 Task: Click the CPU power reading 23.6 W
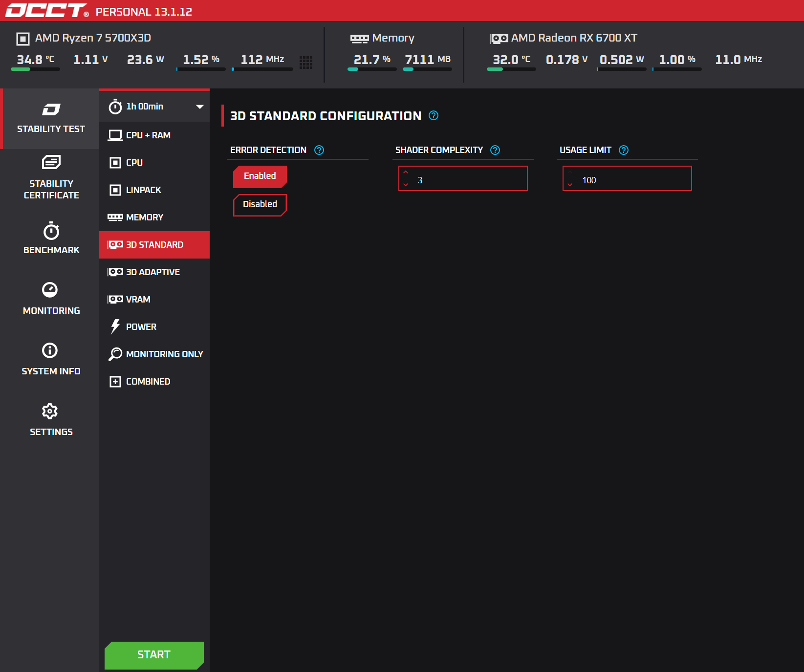(x=146, y=60)
